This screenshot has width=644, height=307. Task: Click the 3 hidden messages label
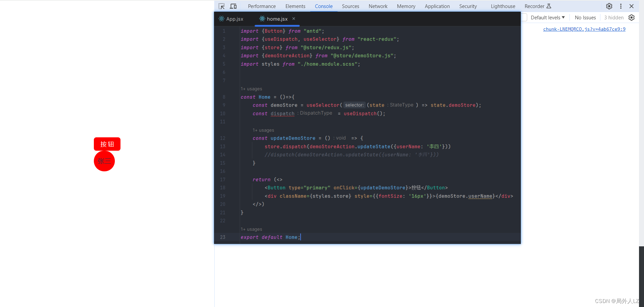point(614,18)
